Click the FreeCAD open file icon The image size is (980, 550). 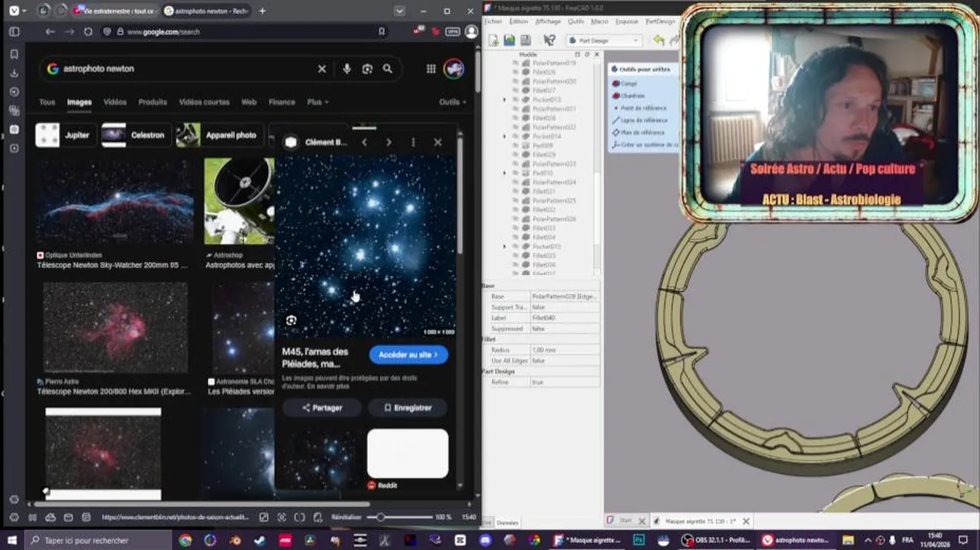pyautogui.click(x=509, y=40)
